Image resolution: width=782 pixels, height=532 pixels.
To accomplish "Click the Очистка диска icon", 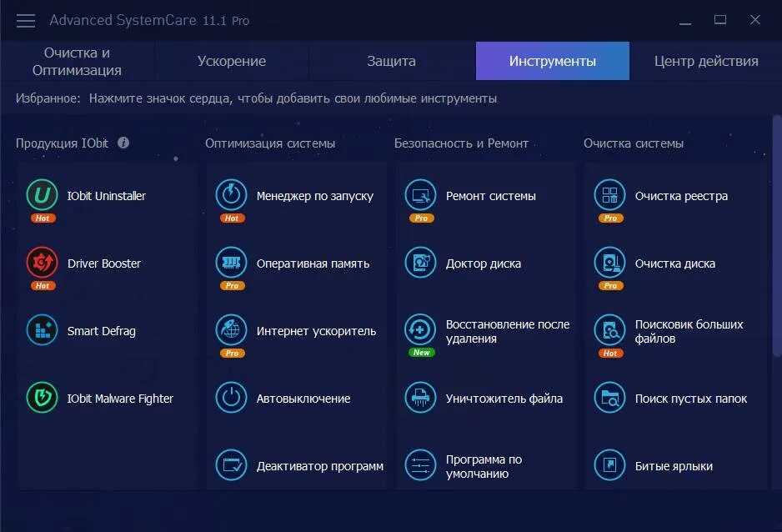I will [609, 263].
